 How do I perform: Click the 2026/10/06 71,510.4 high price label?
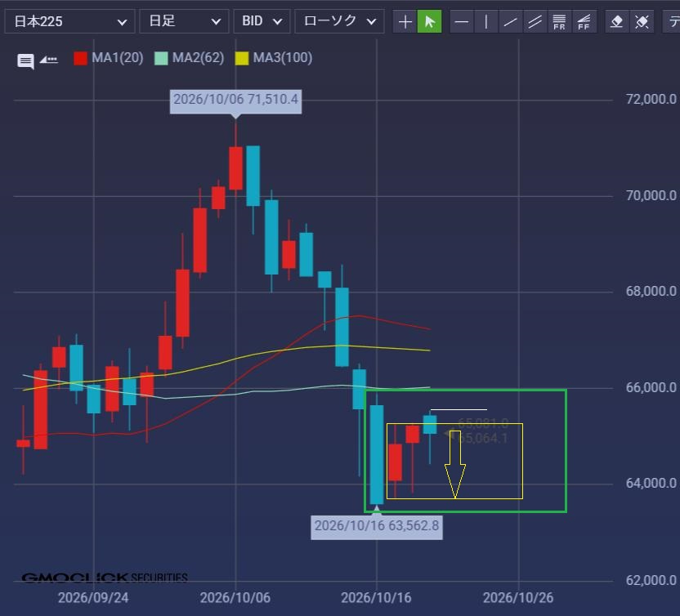[x=235, y=101]
